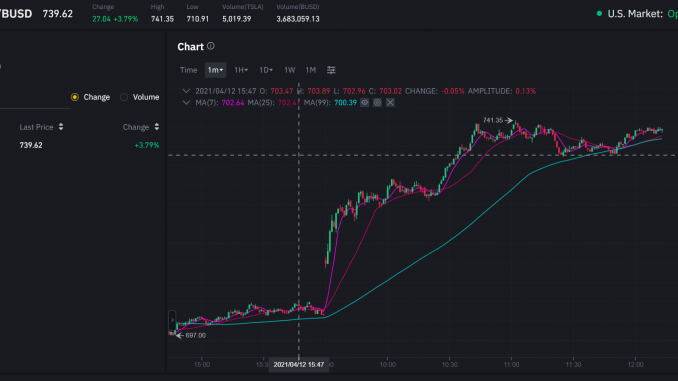Image resolution: width=678 pixels, height=381 pixels.
Task: Collapse the OHLC data row chevron
Action: coord(186,91)
